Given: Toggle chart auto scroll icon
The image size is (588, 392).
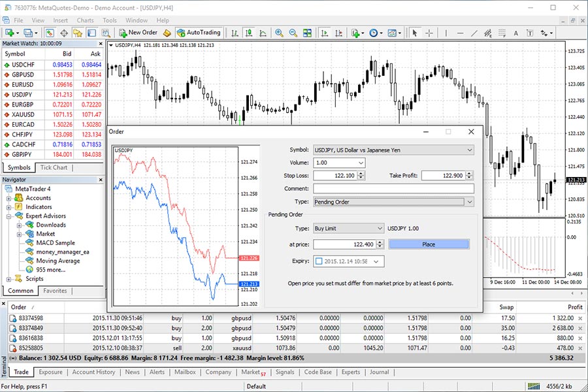Looking at the screenshot, I should pos(325,33).
